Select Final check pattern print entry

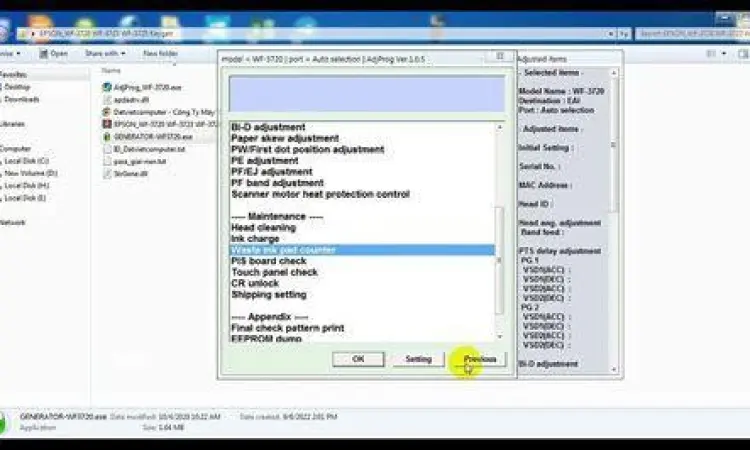coord(287,328)
